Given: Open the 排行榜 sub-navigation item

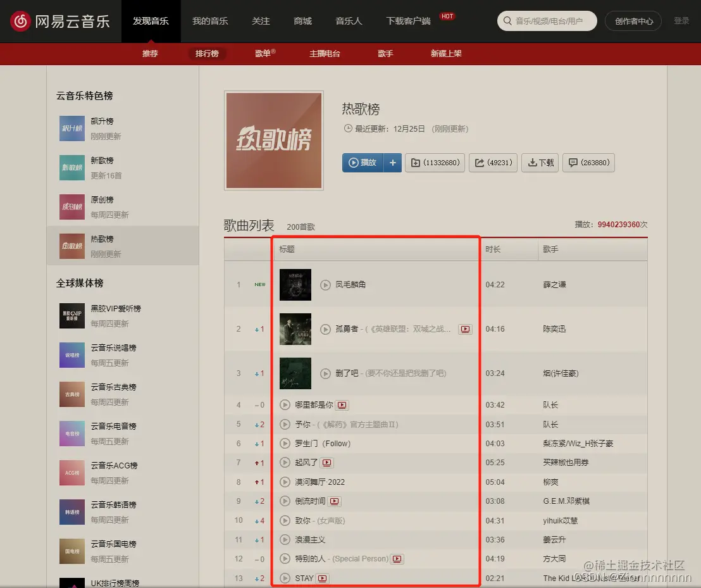Looking at the screenshot, I should [207, 54].
